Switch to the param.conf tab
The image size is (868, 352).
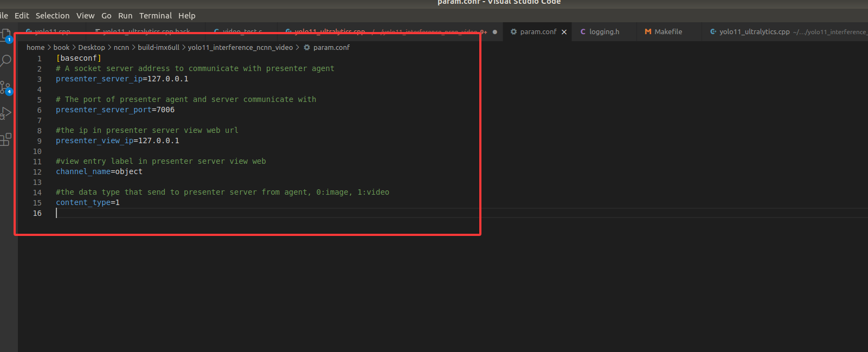(538, 32)
